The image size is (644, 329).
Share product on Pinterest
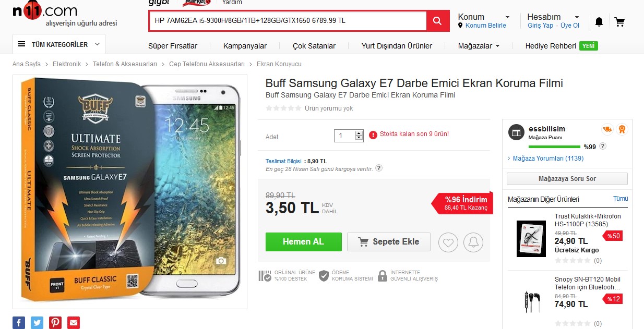point(55,322)
